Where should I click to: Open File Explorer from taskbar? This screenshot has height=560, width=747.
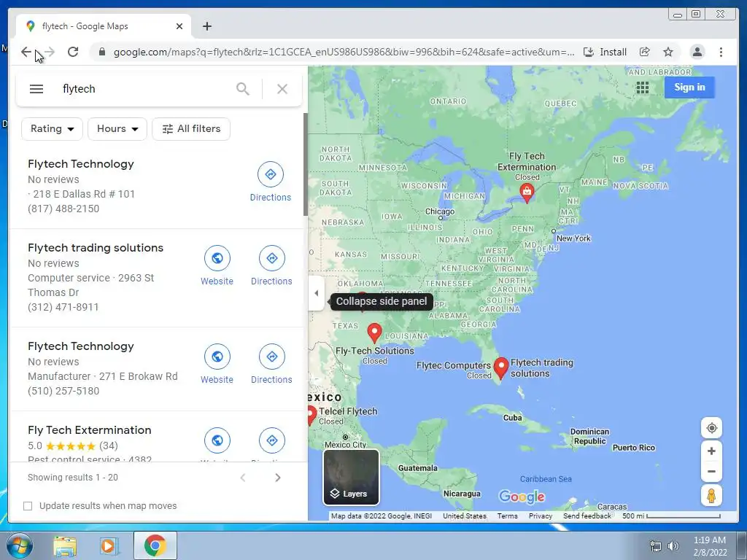[65, 545]
